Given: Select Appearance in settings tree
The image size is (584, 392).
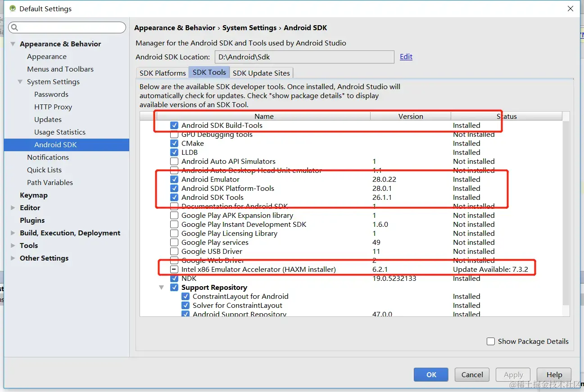Looking at the screenshot, I should click(x=47, y=57).
